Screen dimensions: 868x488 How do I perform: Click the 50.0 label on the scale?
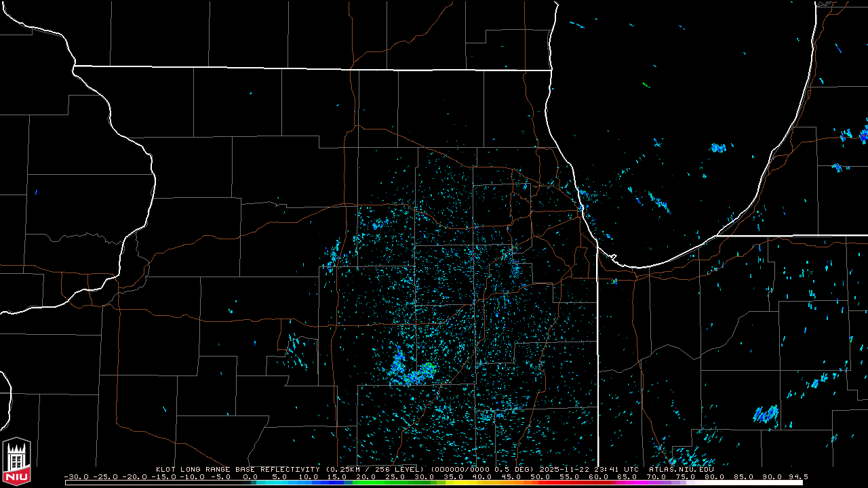[540, 477]
